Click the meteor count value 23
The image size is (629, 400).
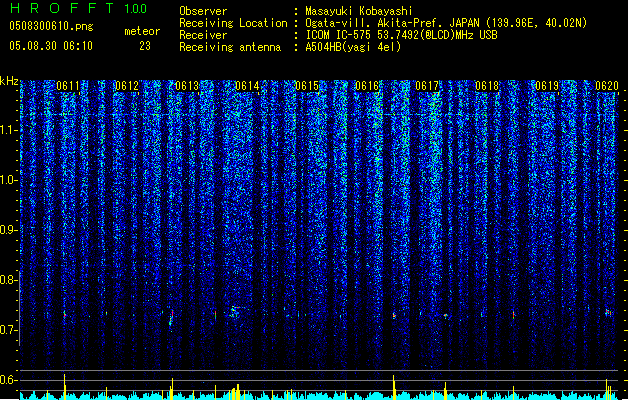point(145,46)
